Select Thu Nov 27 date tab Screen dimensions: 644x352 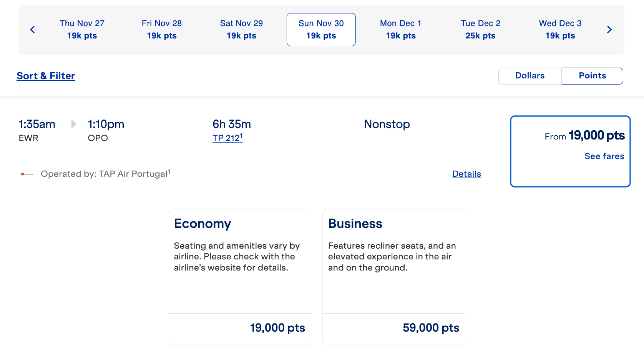coord(82,30)
